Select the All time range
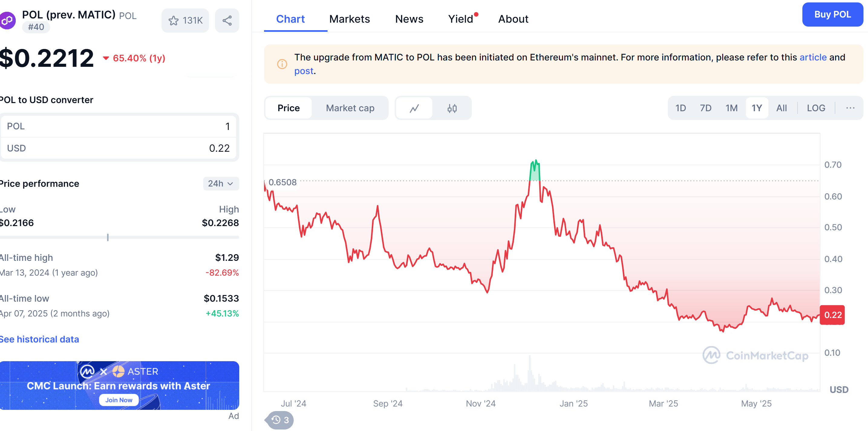Image resolution: width=868 pixels, height=431 pixels. point(782,108)
